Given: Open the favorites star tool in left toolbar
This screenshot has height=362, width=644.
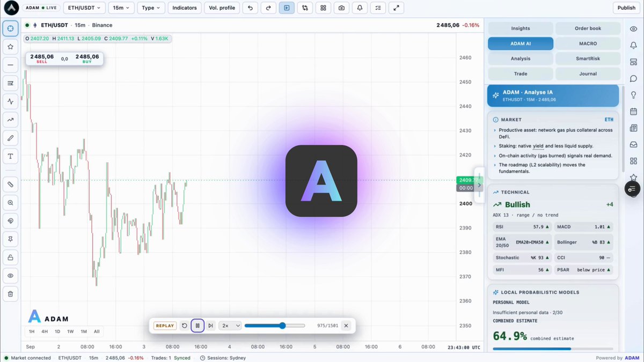Looking at the screenshot, I should (10, 47).
